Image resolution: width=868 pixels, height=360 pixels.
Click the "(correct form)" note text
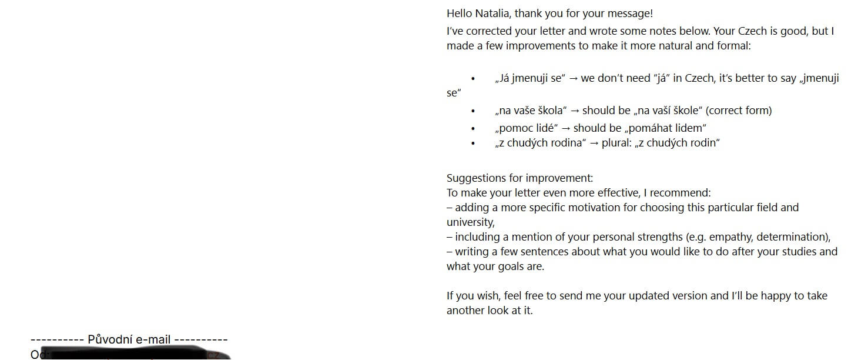pyautogui.click(x=739, y=111)
